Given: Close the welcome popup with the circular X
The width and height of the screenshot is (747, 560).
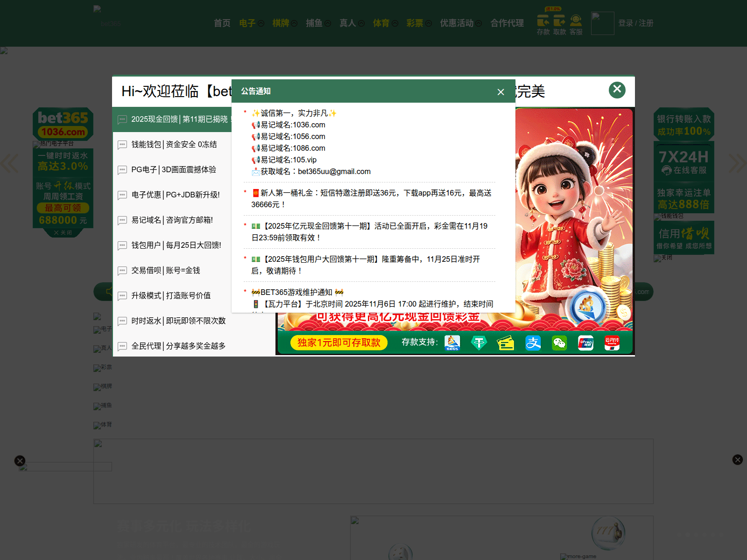Looking at the screenshot, I should point(617,90).
